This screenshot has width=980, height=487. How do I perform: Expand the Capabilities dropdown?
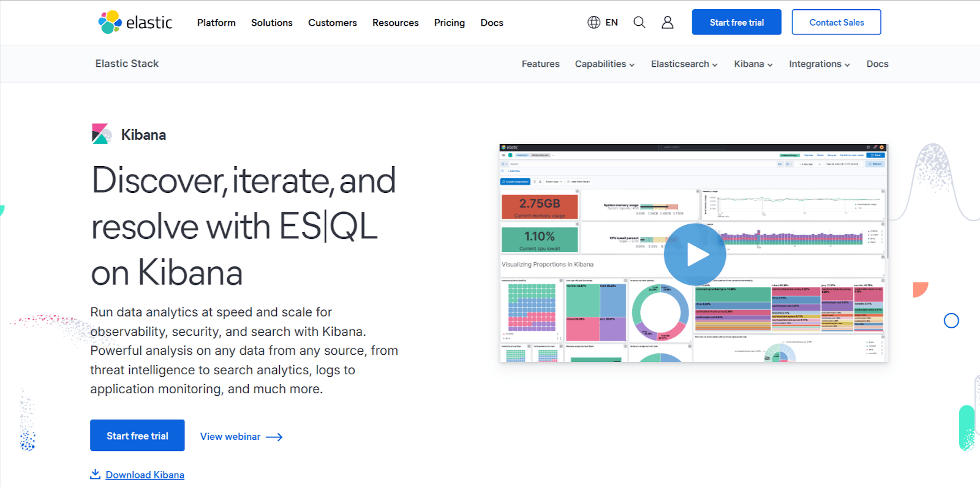(605, 64)
